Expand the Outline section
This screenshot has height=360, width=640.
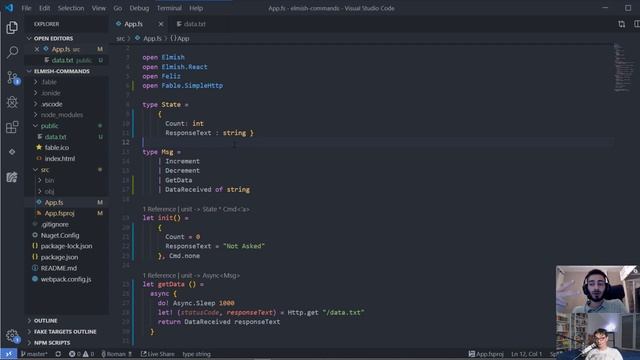[45, 321]
